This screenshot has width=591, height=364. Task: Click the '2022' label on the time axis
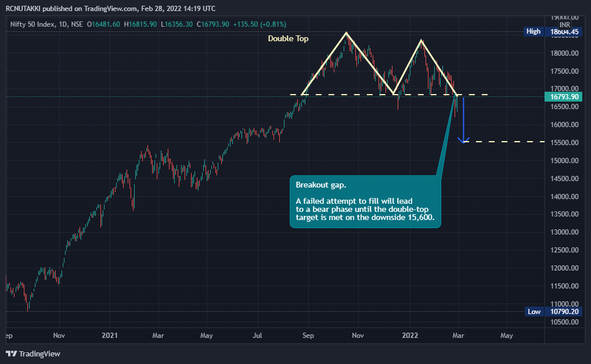point(410,336)
